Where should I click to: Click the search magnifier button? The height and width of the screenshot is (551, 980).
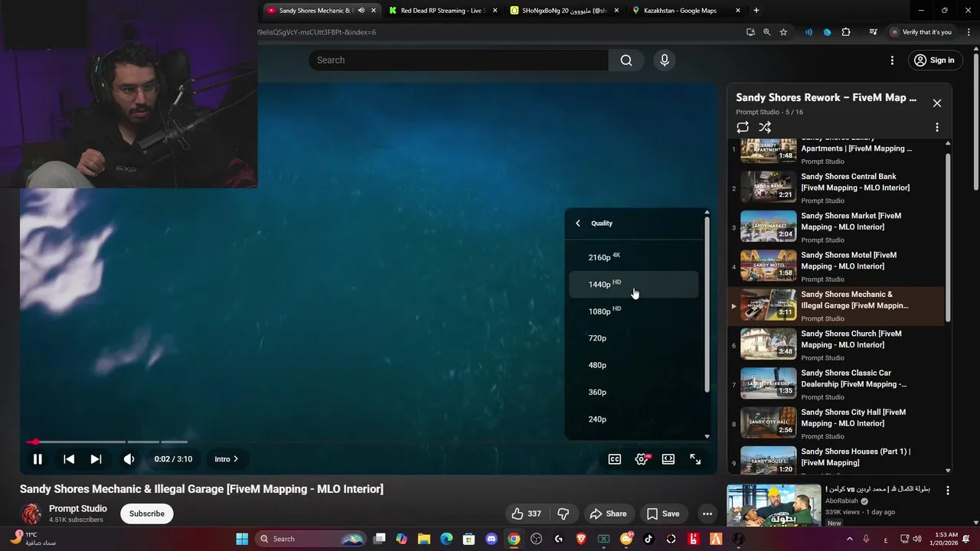(x=626, y=60)
